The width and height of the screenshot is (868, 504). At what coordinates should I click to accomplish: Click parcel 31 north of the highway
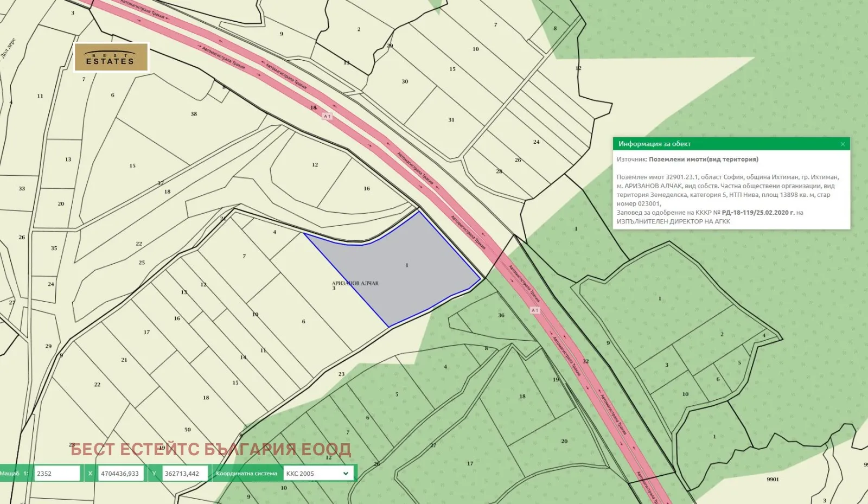point(451,120)
